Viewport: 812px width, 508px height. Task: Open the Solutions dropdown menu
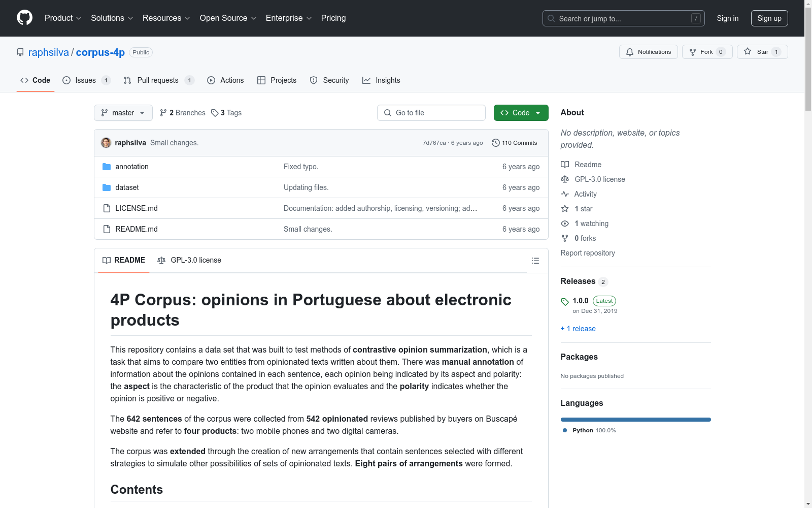[x=112, y=18]
